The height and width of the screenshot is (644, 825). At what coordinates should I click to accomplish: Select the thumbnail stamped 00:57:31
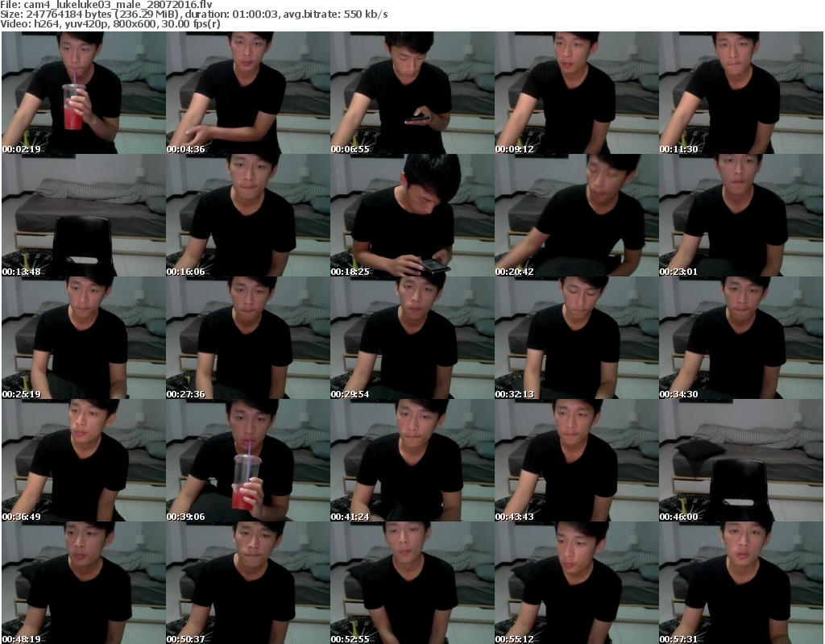point(741,583)
